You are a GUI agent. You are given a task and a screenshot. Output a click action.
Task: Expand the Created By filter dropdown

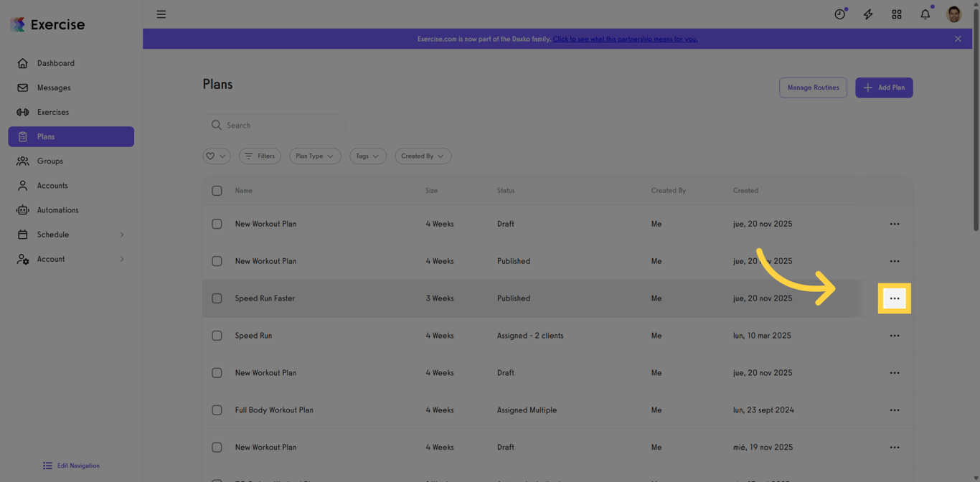click(423, 156)
